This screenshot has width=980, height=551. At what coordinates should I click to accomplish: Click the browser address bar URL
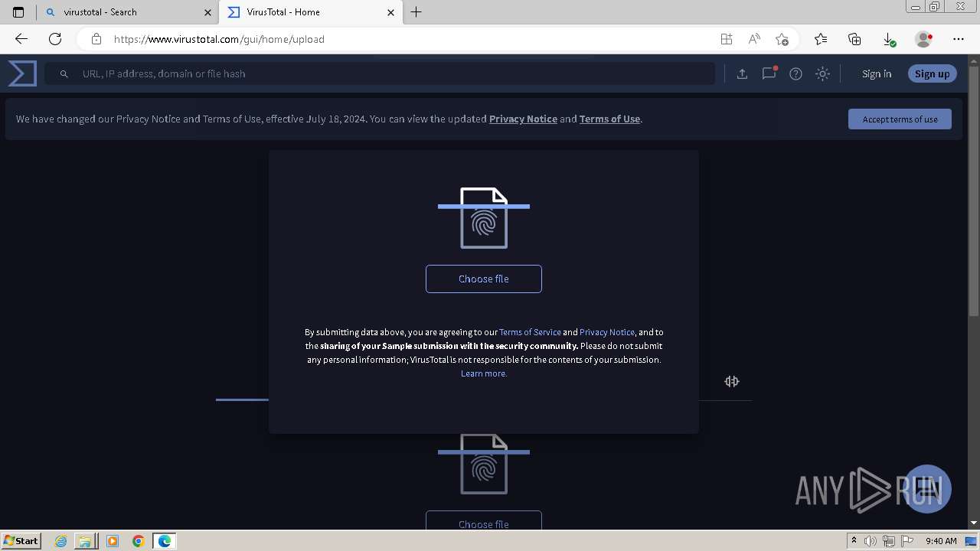219,39
